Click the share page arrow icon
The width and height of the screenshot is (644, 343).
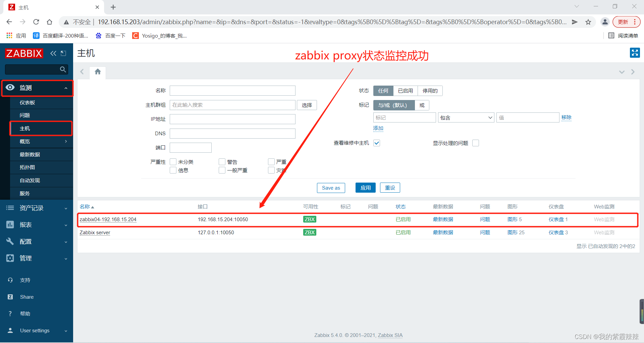pos(575,22)
